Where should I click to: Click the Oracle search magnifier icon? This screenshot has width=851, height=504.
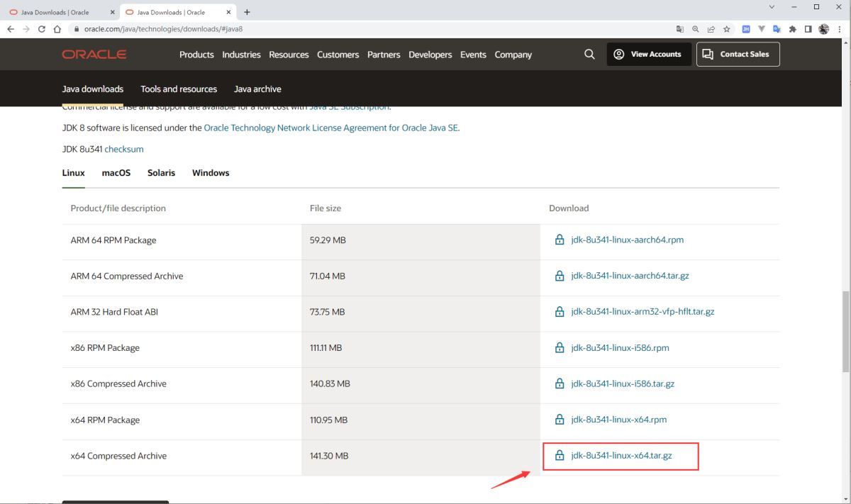(x=589, y=55)
